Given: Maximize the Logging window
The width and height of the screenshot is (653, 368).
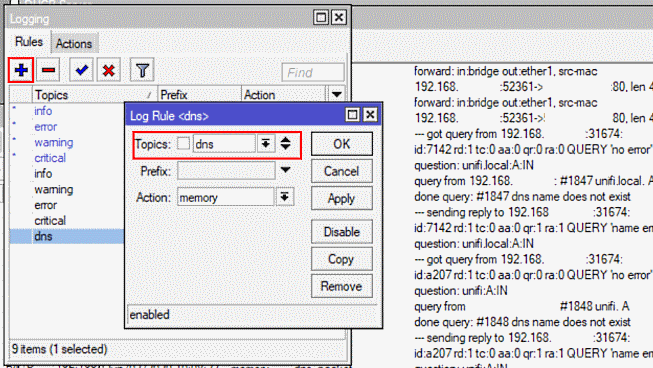Looking at the screenshot, I should pyautogui.click(x=321, y=17).
